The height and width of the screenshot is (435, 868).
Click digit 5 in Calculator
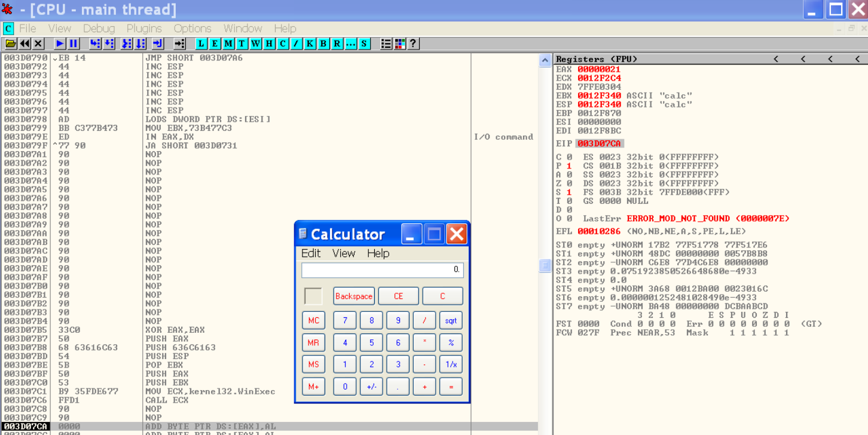click(371, 343)
